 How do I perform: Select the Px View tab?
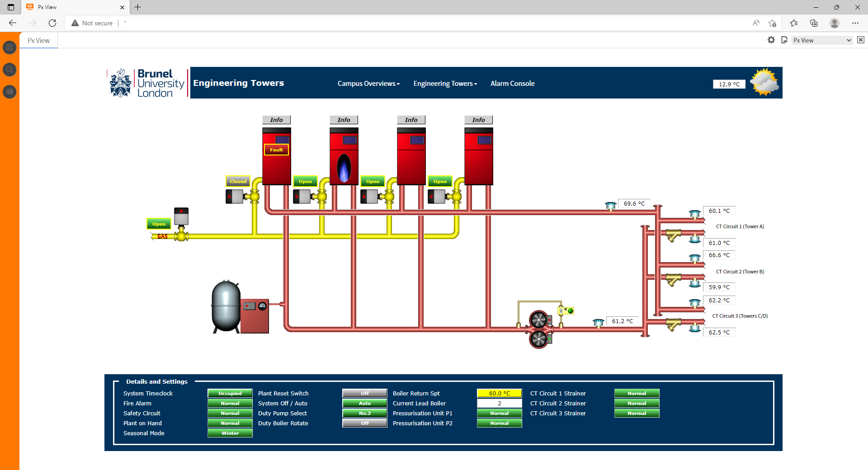click(39, 41)
